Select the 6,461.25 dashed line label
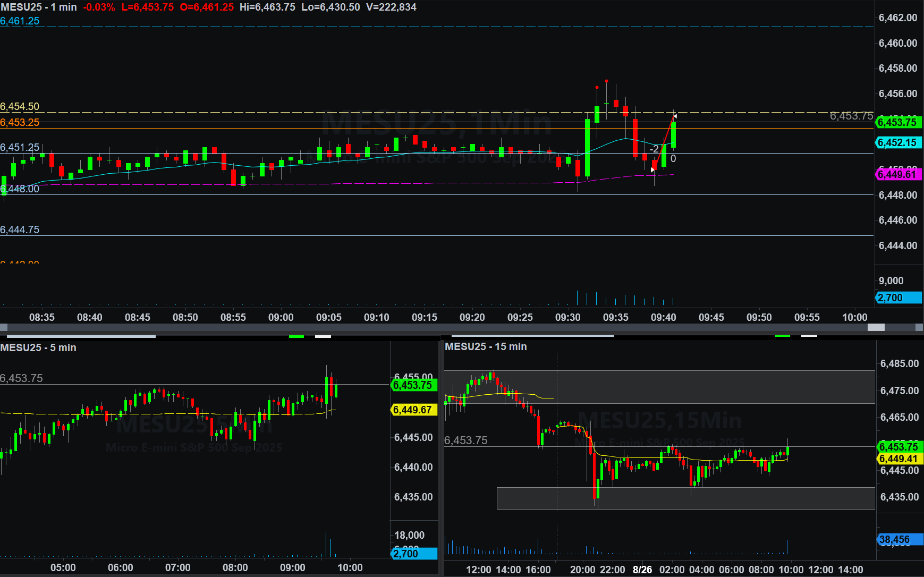The width and height of the screenshot is (924, 577). [x=20, y=21]
